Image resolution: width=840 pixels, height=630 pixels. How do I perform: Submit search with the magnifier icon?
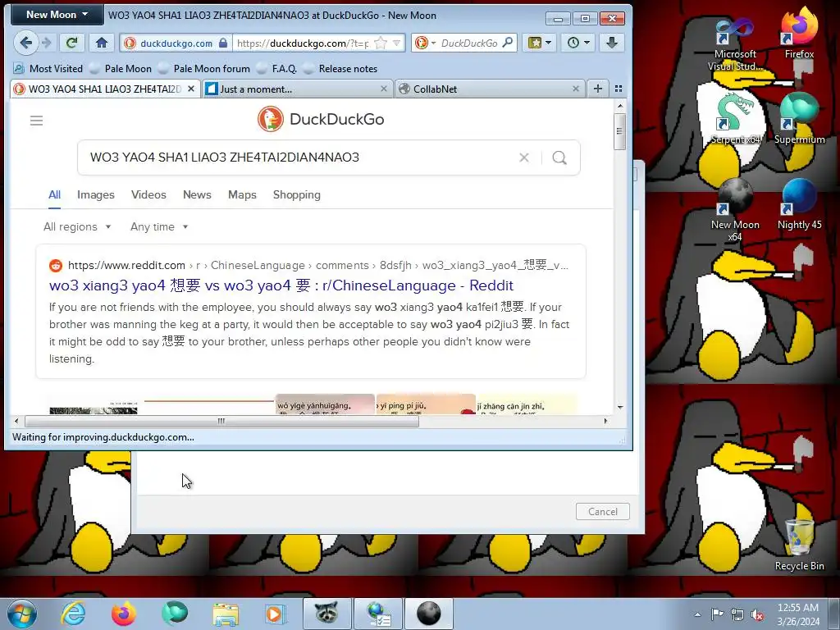(x=559, y=157)
